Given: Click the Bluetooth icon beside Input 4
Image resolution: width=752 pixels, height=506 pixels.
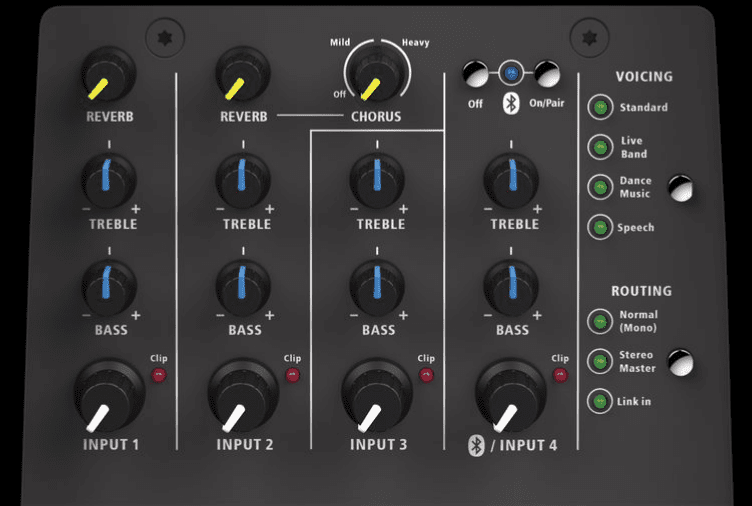Looking at the screenshot, I should point(476,445).
